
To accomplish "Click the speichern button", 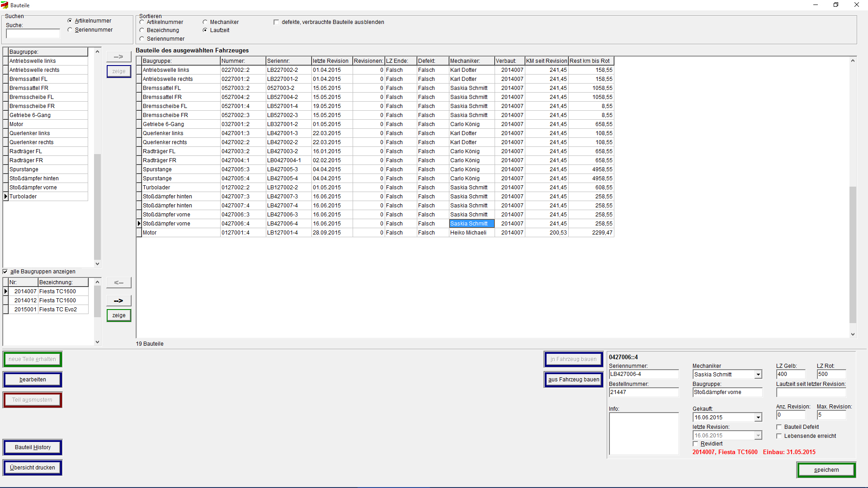I will pos(826,470).
